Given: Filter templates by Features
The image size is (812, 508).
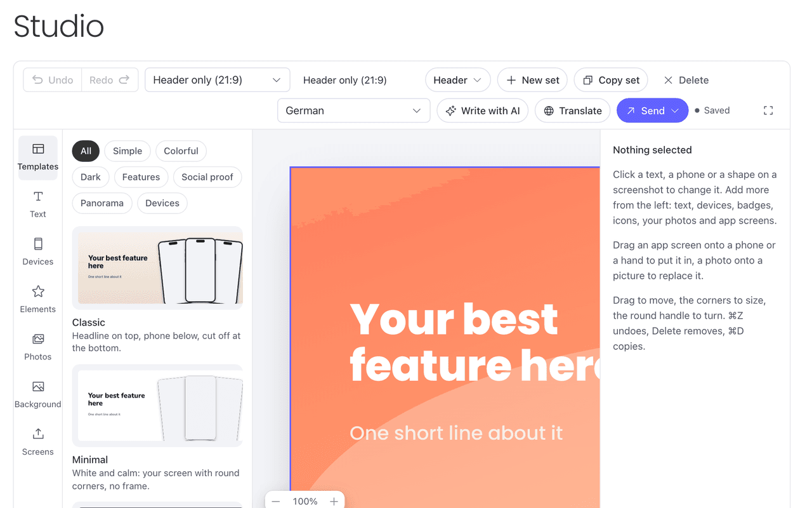Looking at the screenshot, I should click(141, 177).
